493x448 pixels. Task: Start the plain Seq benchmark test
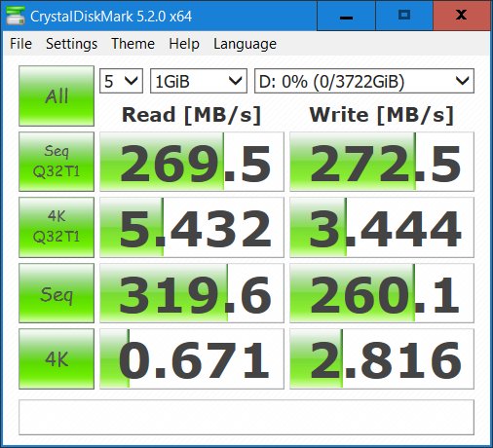click(57, 293)
